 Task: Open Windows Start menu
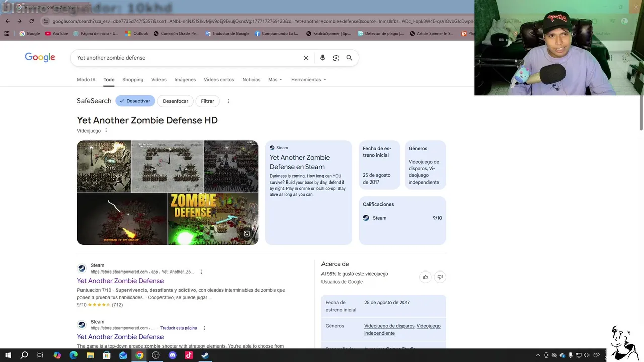[8, 355]
